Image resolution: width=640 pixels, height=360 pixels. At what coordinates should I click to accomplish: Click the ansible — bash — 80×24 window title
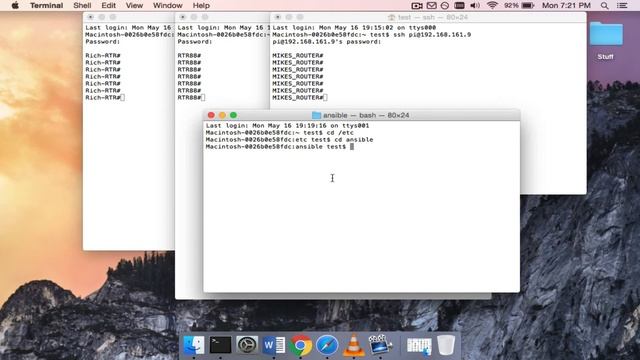[x=366, y=115]
